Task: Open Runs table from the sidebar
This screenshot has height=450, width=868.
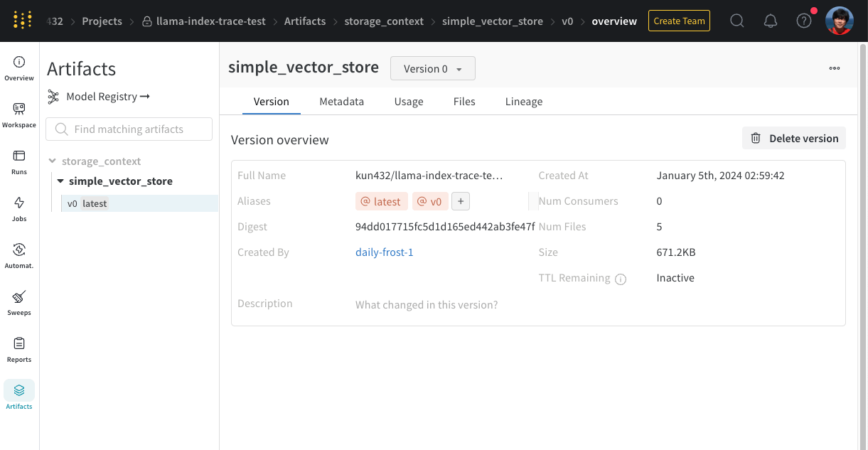Action: tap(19, 162)
